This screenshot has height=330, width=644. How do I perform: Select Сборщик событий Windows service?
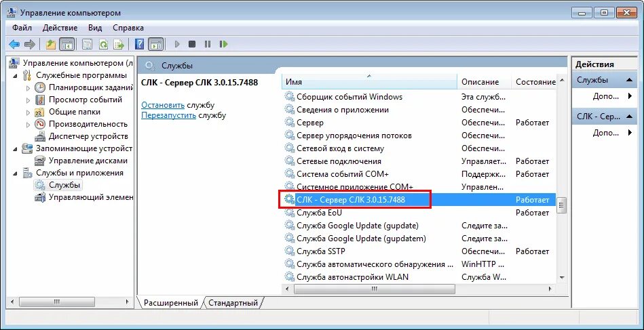pos(419,97)
